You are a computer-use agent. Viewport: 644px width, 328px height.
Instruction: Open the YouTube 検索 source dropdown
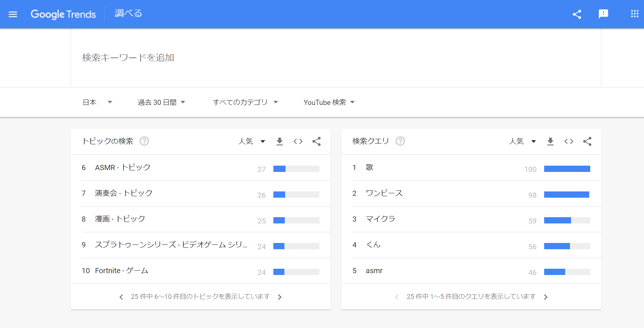pyautogui.click(x=329, y=102)
